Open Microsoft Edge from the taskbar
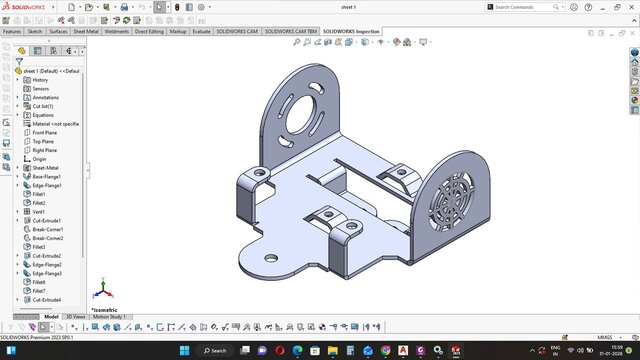The image size is (640, 360). pos(298,351)
